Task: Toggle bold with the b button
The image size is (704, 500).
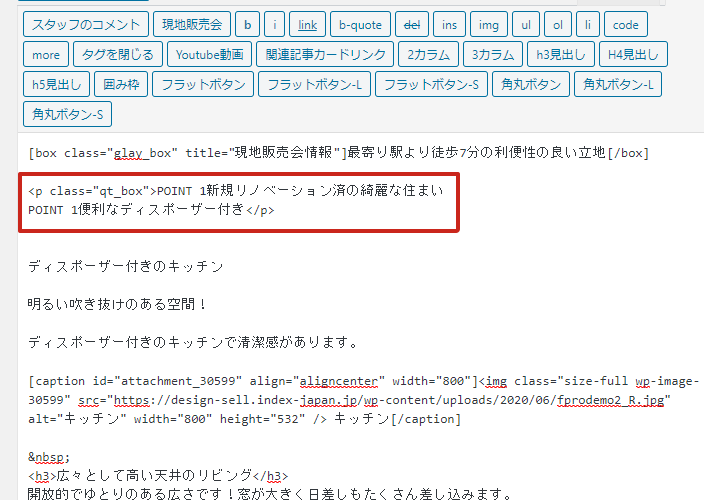Action: [248, 24]
